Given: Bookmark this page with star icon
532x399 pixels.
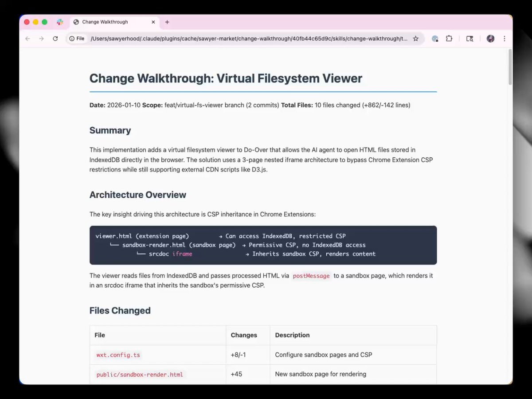Looking at the screenshot, I should [416, 39].
